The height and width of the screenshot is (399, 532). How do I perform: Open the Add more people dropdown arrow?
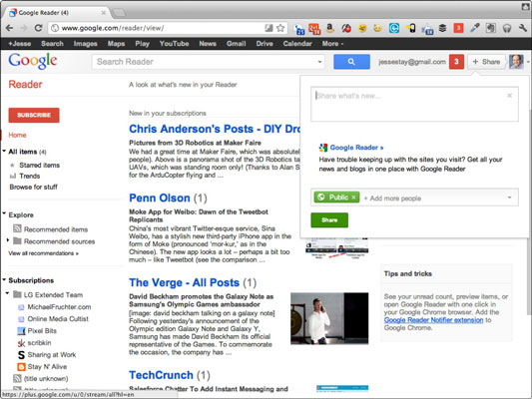pos(509,198)
